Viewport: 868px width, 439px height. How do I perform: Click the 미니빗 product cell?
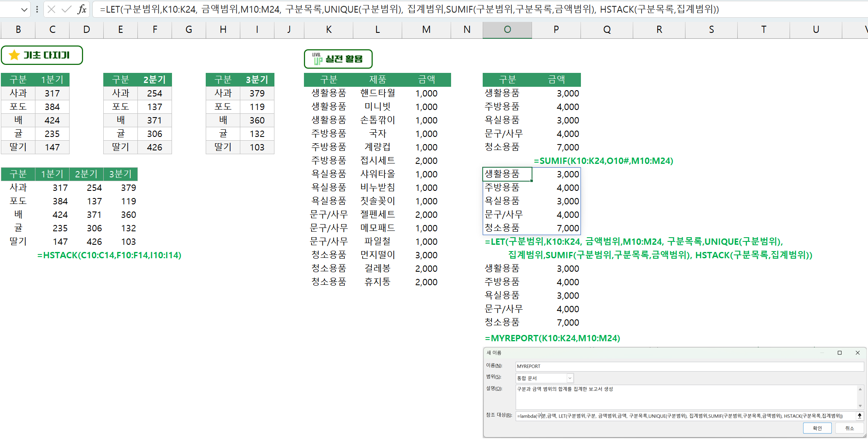pos(377,107)
